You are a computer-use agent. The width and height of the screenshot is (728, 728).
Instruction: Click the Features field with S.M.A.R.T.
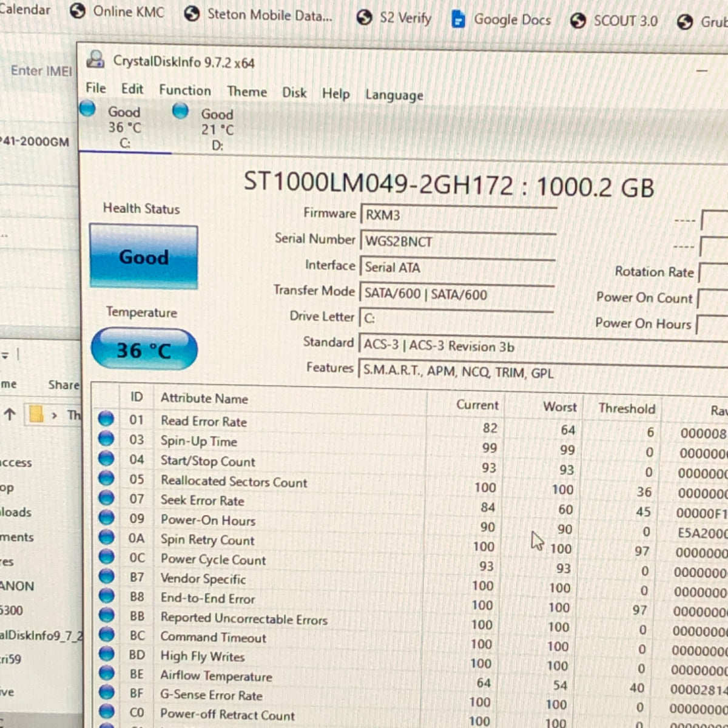[543, 372]
